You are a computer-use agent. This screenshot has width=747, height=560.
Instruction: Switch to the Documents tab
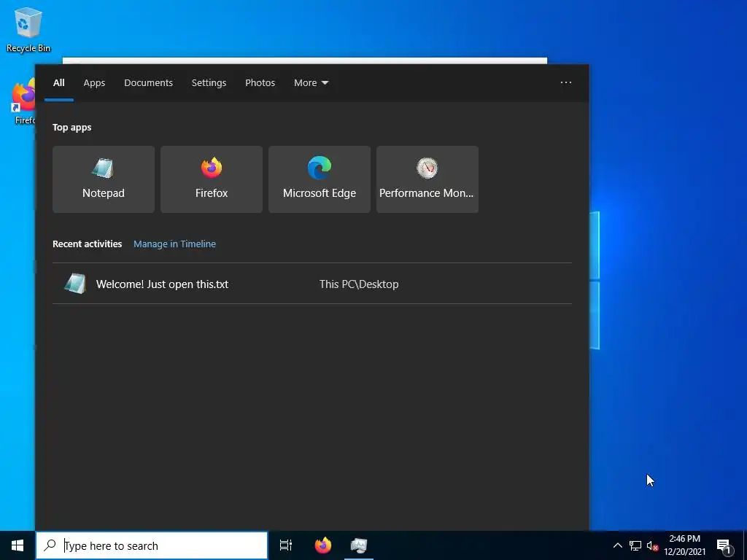149,83
